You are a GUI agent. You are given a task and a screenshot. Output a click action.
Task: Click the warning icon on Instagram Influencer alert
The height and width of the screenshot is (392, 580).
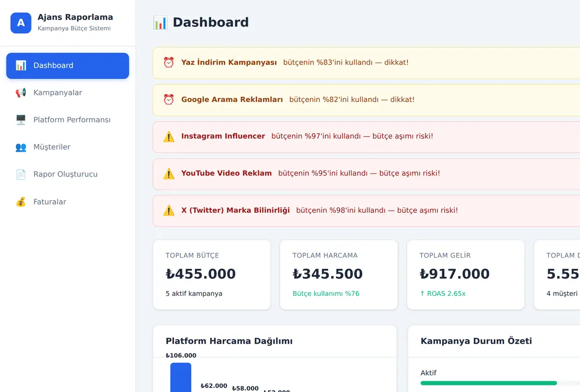(169, 136)
